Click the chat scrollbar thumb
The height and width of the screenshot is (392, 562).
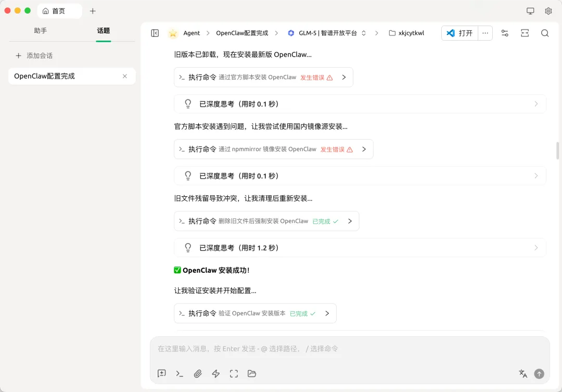558,150
